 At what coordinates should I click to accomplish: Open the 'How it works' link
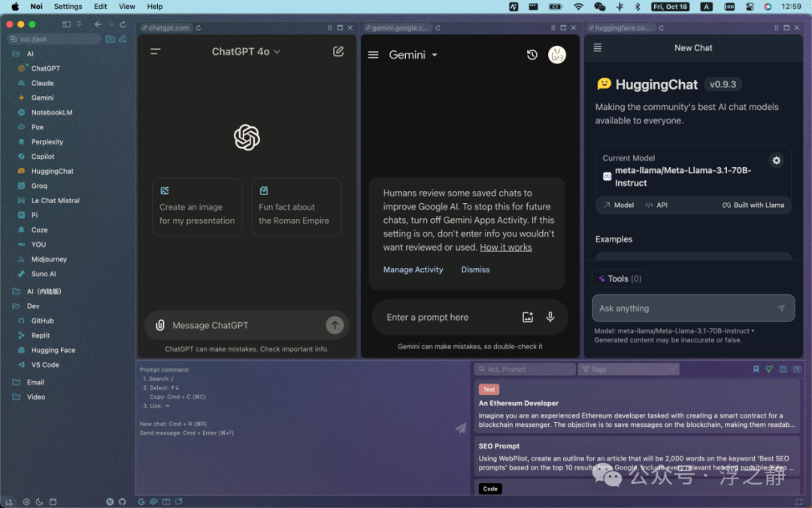(506, 248)
